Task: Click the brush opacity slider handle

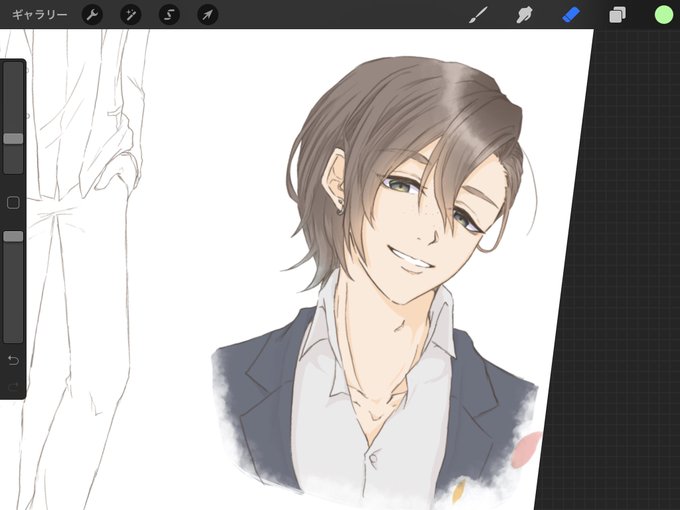Action: pos(13,236)
